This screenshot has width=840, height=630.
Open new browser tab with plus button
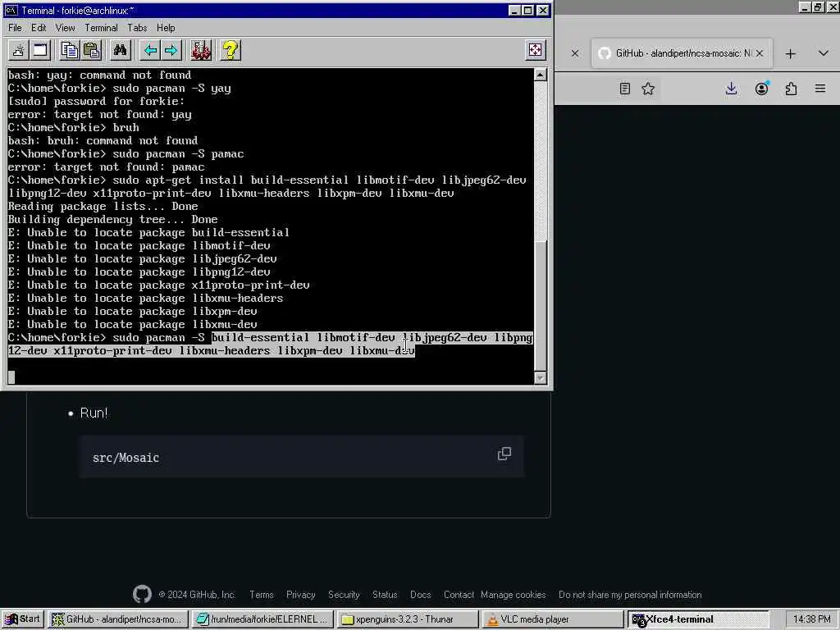pos(790,53)
